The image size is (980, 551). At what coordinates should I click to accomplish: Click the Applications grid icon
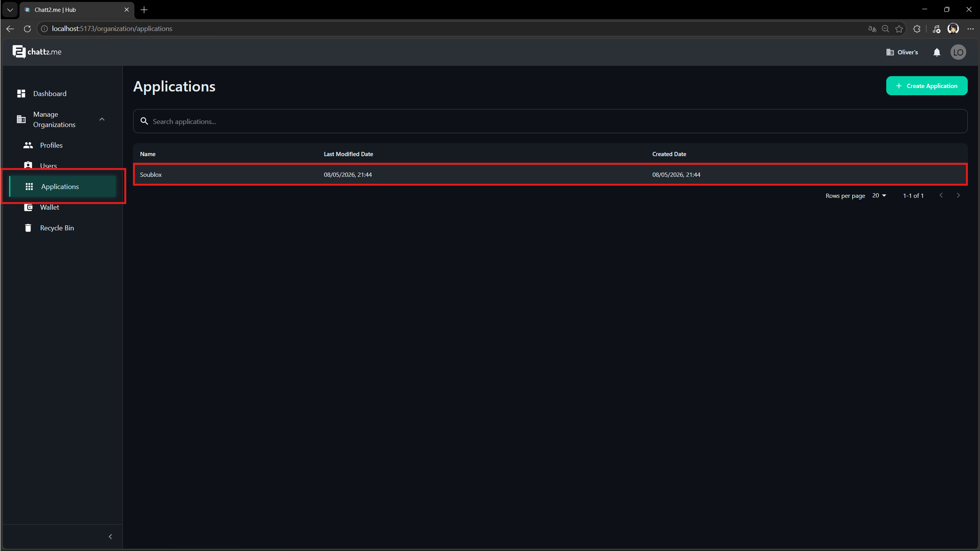pyautogui.click(x=29, y=187)
